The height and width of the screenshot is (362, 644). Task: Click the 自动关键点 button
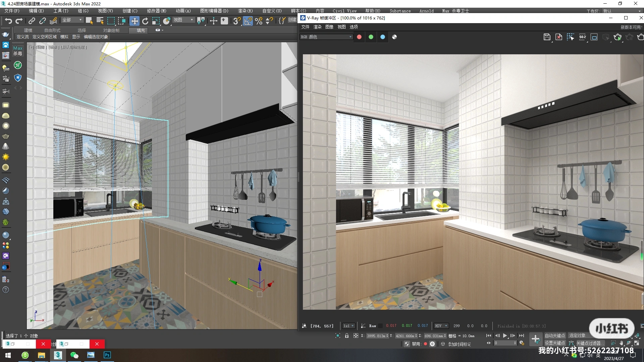pos(554,336)
